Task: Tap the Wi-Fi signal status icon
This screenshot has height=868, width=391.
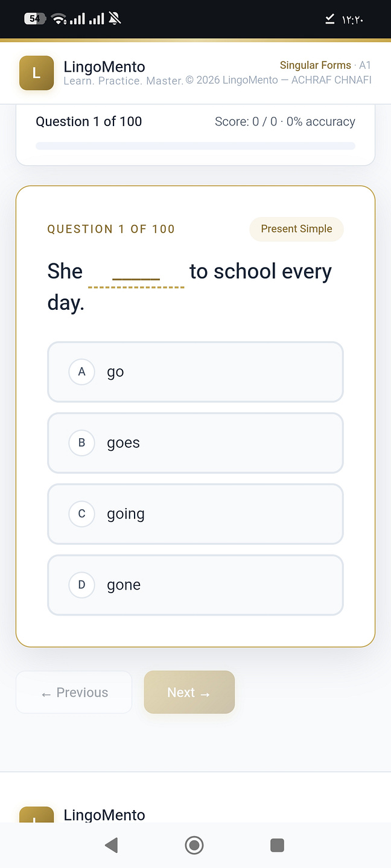Action: click(59, 19)
